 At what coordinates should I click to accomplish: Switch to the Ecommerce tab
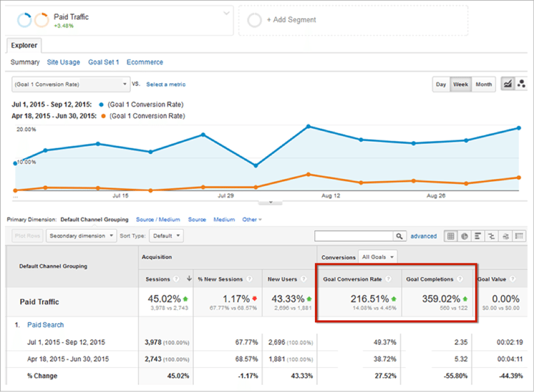[145, 62]
